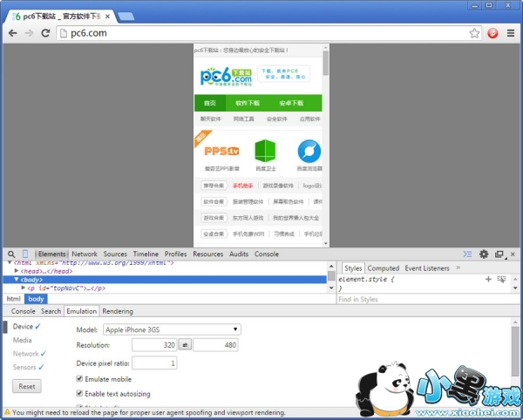The height and width of the screenshot is (420, 523).
Task: Open the Model device dropdown
Action: click(x=172, y=329)
